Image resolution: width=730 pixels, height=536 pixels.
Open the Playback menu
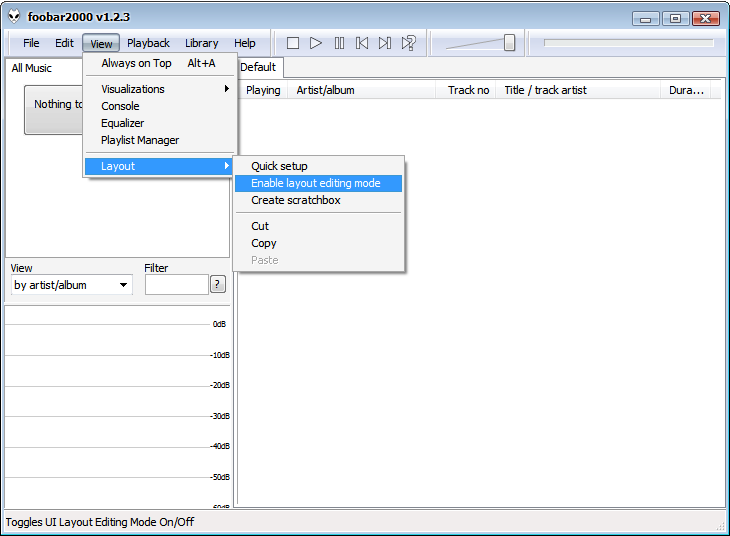click(148, 43)
